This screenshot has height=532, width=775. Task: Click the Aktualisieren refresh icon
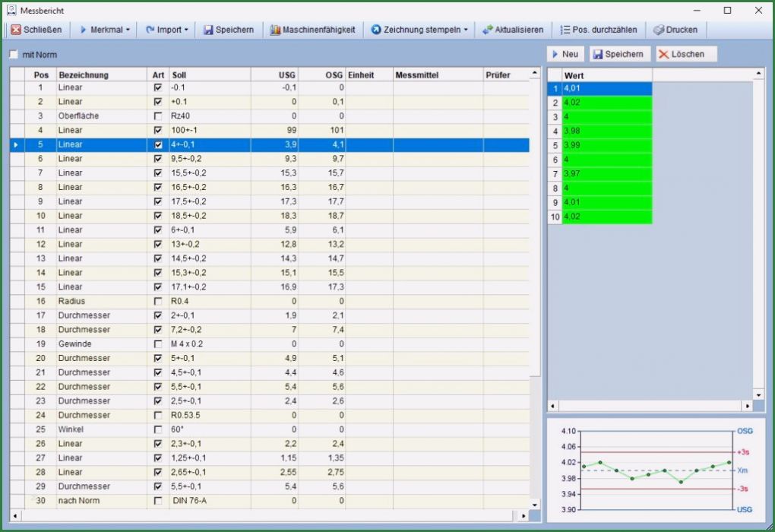(x=487, y=30)
